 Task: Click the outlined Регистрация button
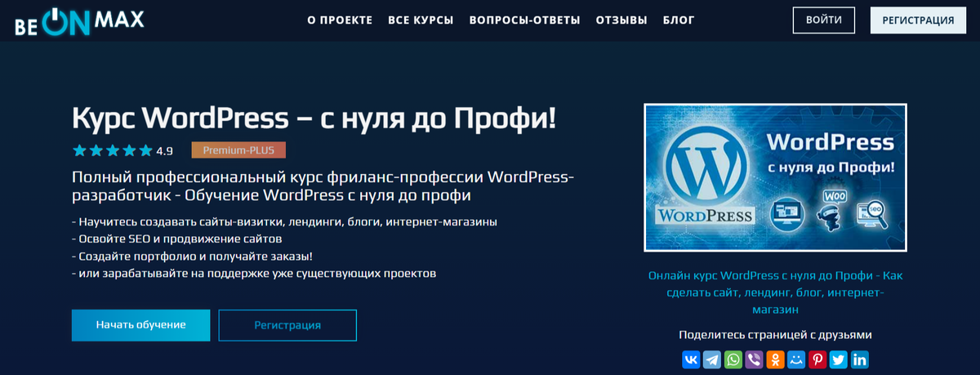click(287, 324)
